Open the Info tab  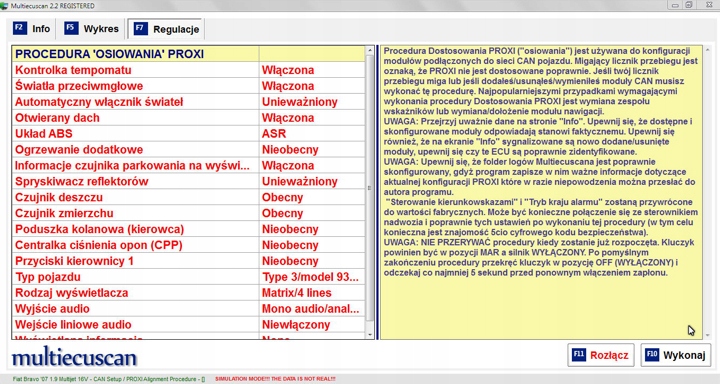tap(32, 29)
